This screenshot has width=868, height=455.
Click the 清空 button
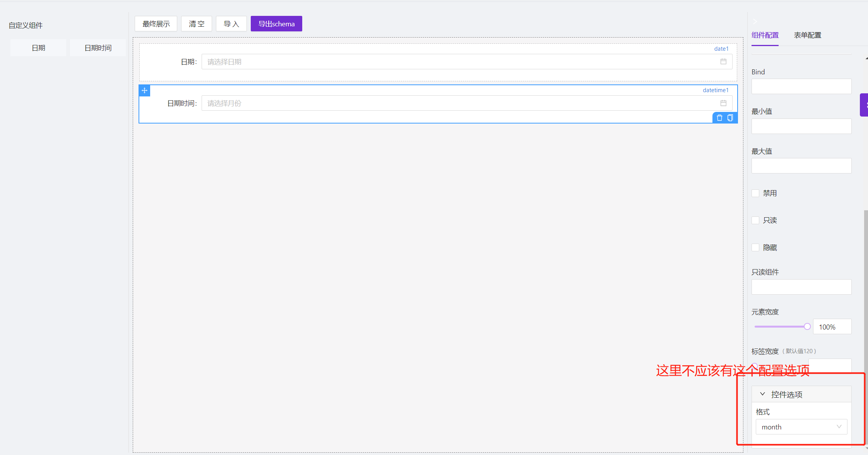click(197, 24)
